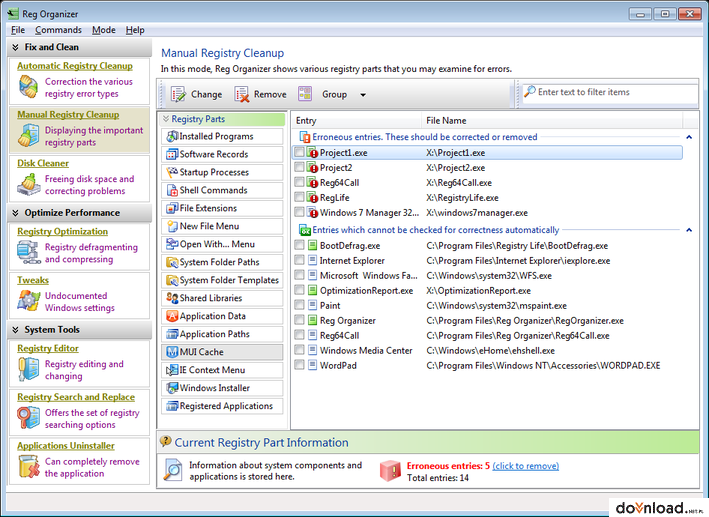Click the Group toolbar icon
This screenshot has width=709, height=517.
pos(305,94)
